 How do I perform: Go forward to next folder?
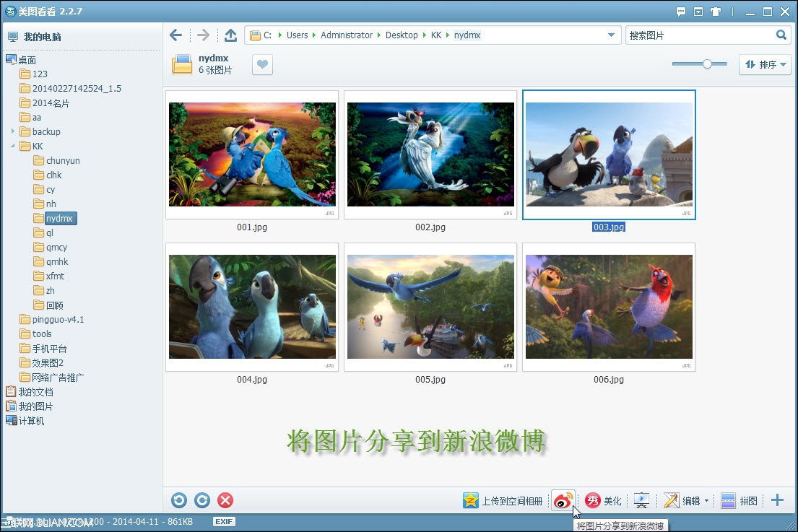click(203, 35)
